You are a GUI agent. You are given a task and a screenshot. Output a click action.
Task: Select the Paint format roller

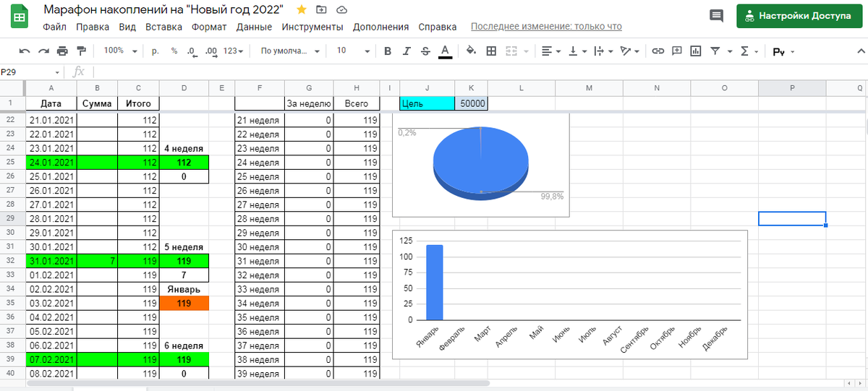(81, 51)
